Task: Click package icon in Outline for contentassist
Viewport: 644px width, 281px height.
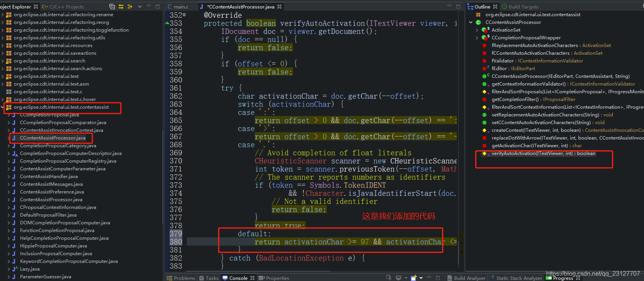Action: click(478, 15)
